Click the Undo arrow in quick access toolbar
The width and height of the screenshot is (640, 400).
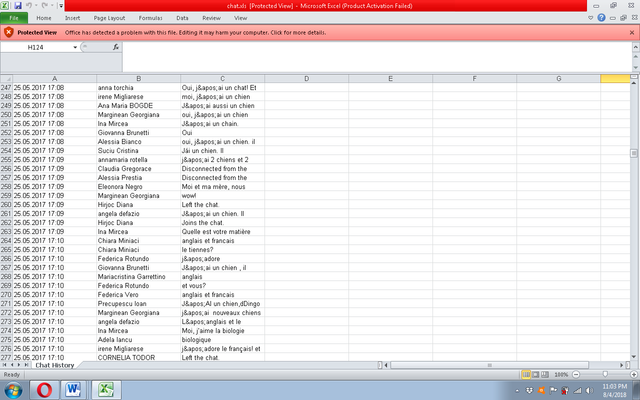(29, 6)
